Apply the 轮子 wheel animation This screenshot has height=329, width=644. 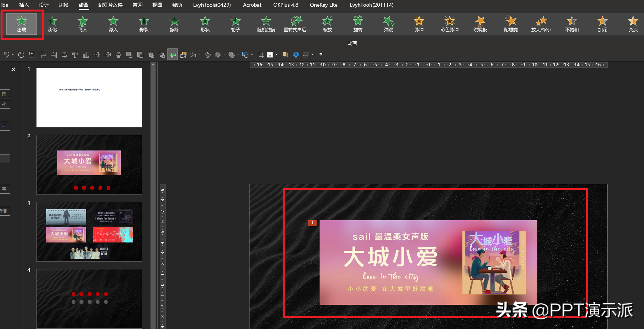point(236,24)
